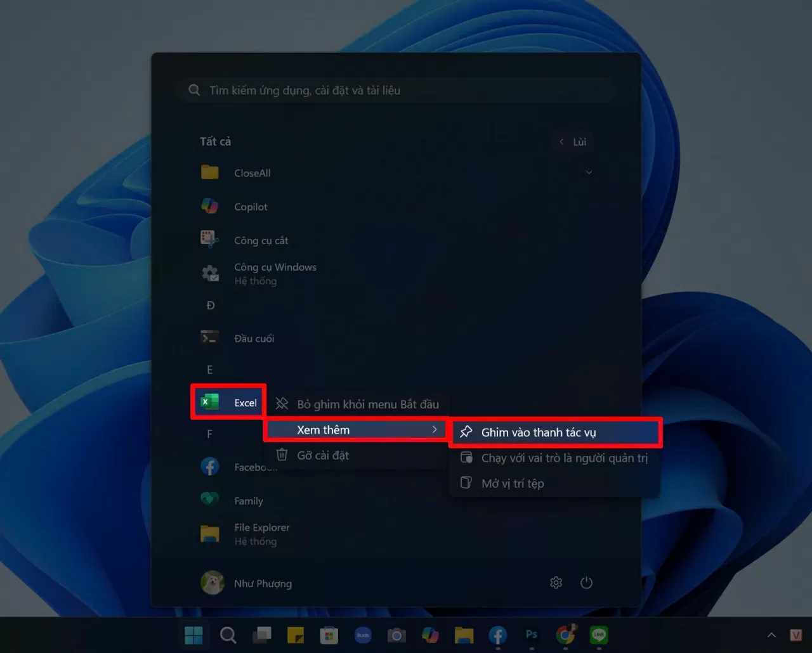This screenshot has height=653, width=812.
Task: Open the Family app
Action: [x=248, y=501]
